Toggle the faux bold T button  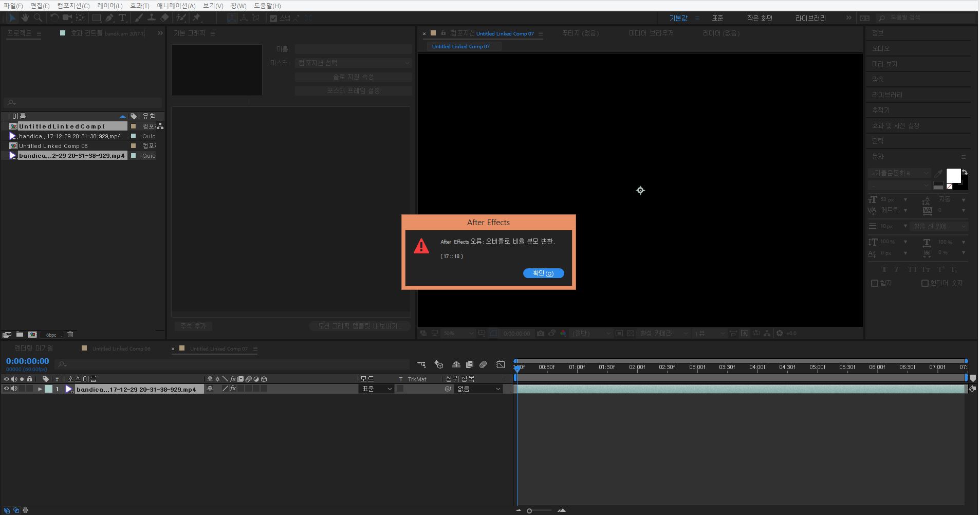tap(884, 269)
